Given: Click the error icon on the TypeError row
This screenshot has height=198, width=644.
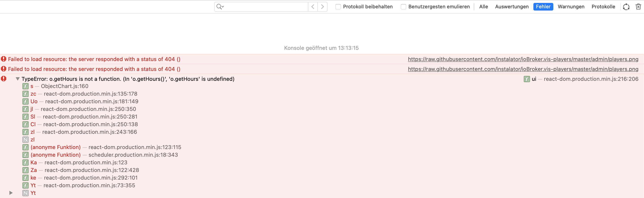Looking at the screenshot, I should click(4, 79).
